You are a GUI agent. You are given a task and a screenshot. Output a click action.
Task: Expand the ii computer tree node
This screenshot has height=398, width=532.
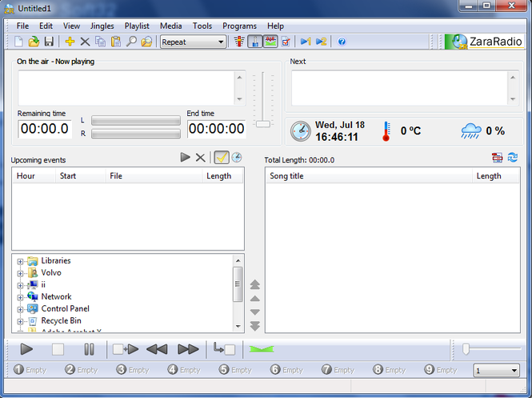(20, 286)
